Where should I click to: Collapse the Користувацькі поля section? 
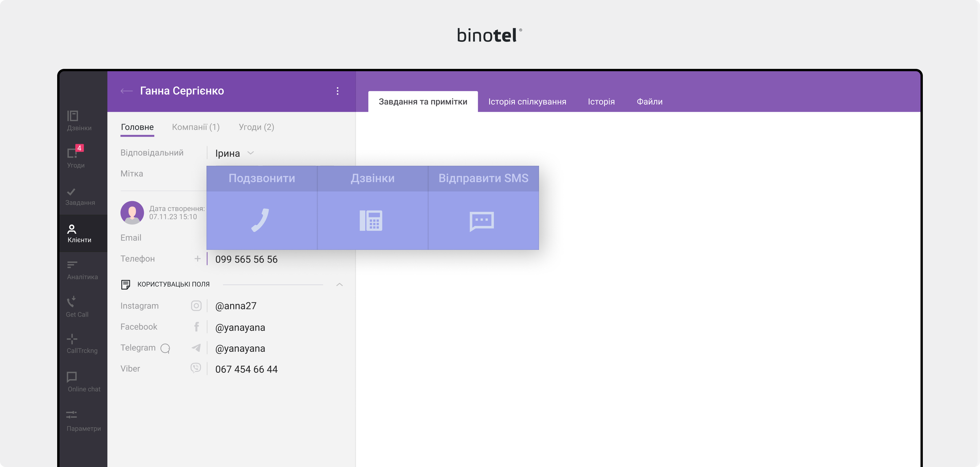(340, 284)
